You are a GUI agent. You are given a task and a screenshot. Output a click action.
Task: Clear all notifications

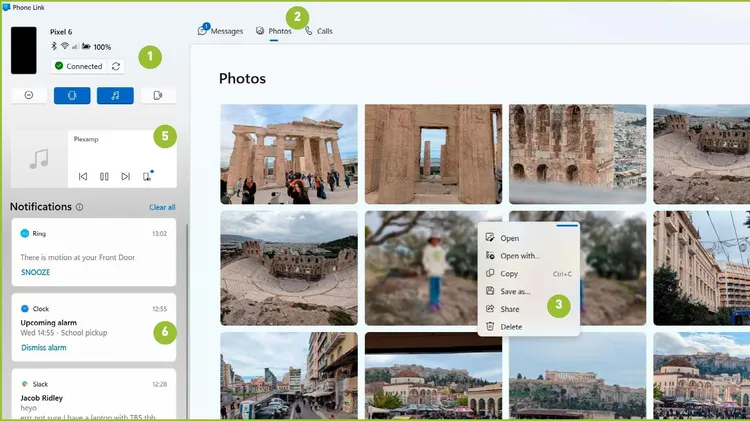(x=162, y=207)
